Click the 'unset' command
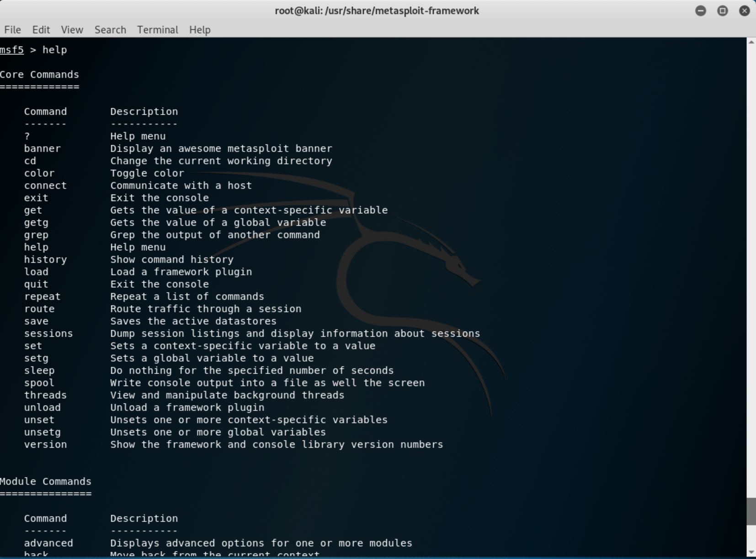This screenshot has height=559, width=756. click(39, 420)
